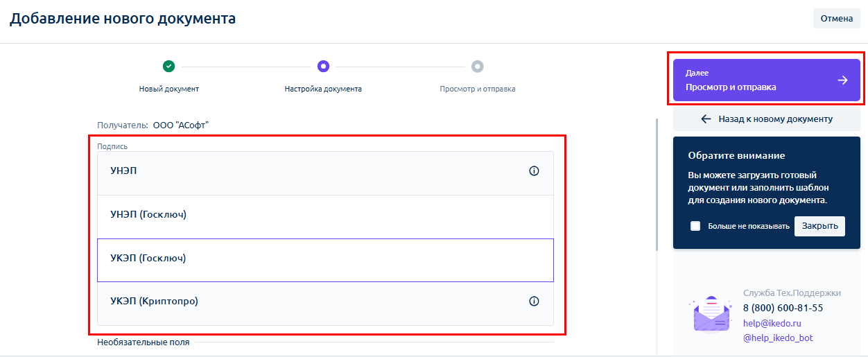868x357 pixels.
Task: Click the Обратите внимание heading
Action: pos(736,156)
